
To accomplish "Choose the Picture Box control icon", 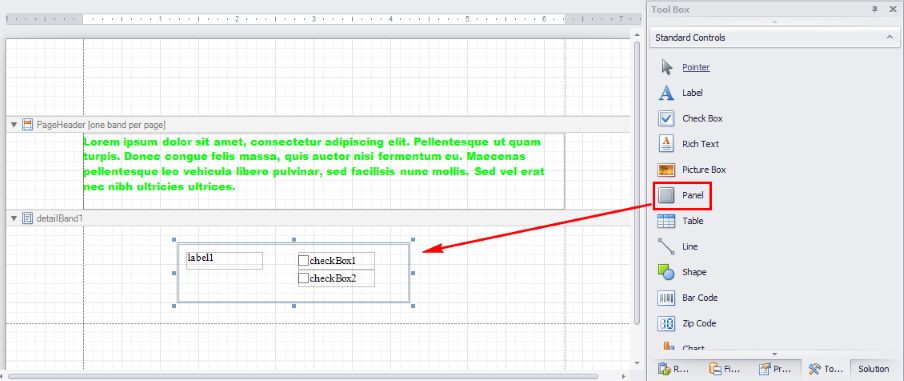I will [x=666, y=169].
